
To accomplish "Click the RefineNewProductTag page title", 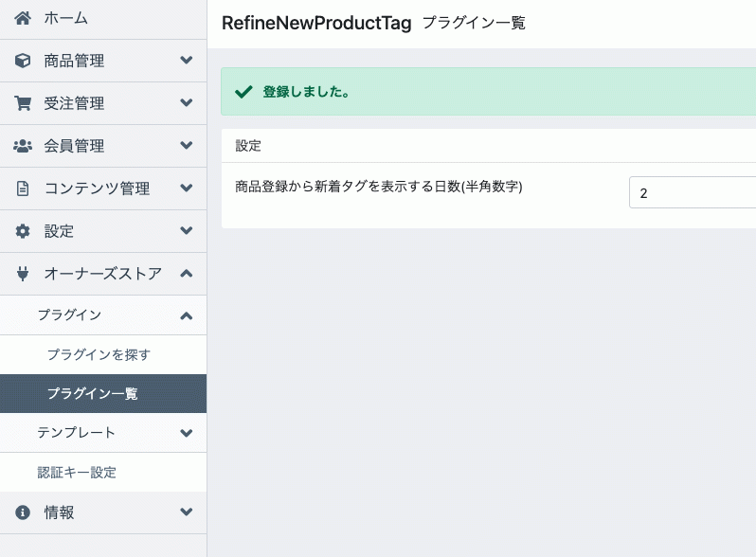I will point(316,23).
